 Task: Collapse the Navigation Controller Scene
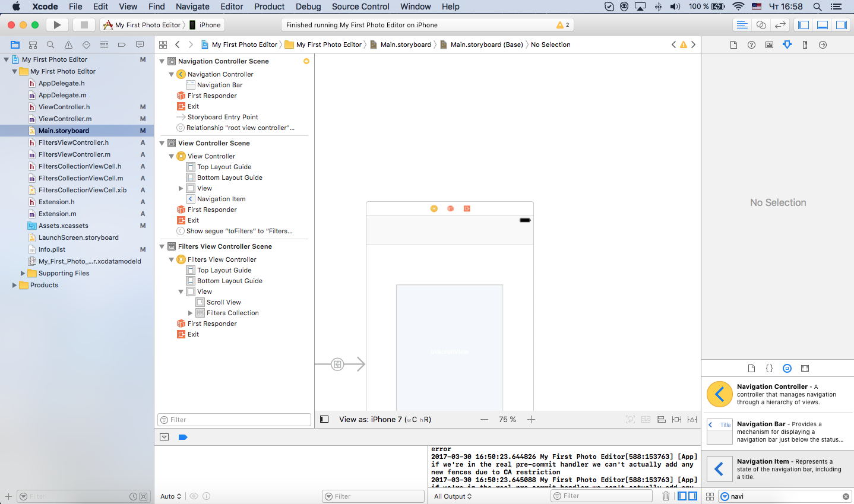coord(162,61)
